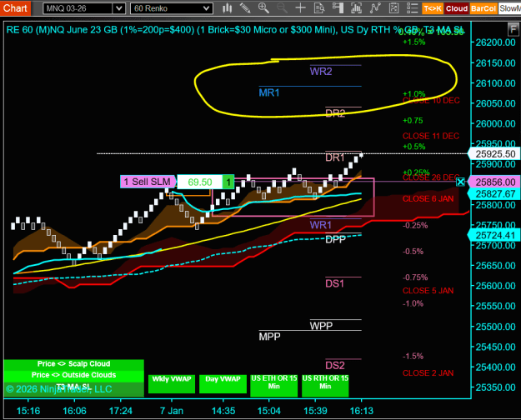Click the greyed Zoom Out magnifier icon

pos(282,8)
